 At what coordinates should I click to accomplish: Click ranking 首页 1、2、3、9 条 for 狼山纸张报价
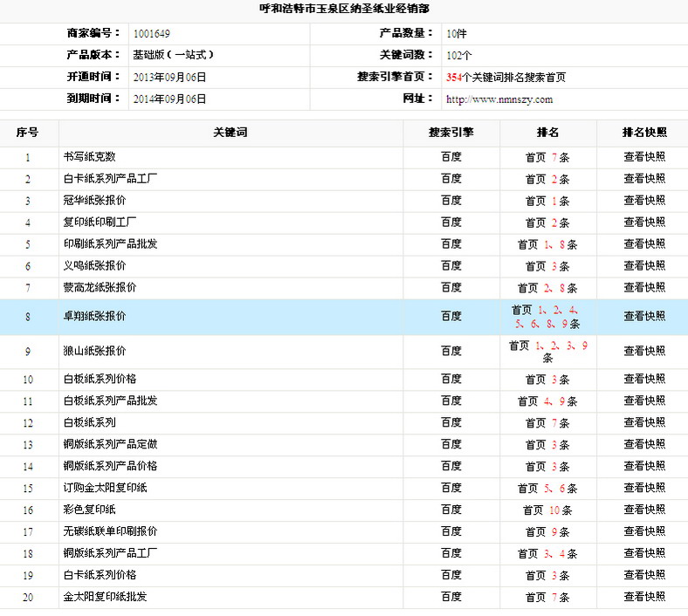547,352
